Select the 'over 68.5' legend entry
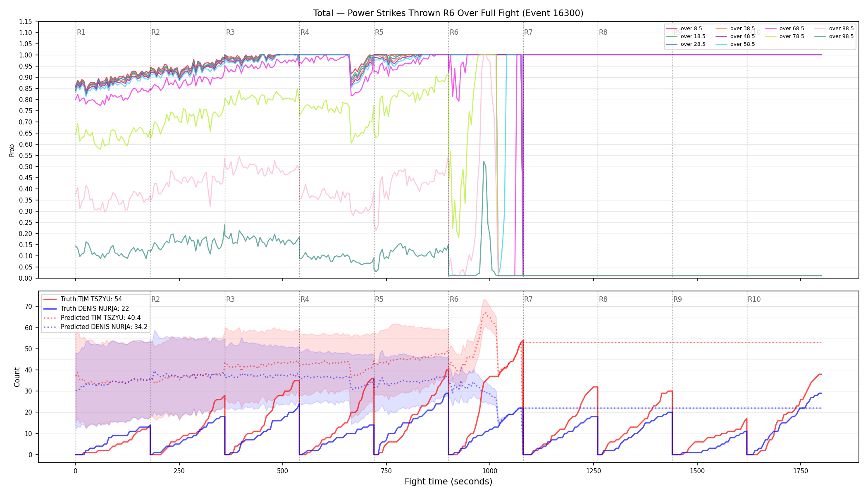 click(785, 29)
